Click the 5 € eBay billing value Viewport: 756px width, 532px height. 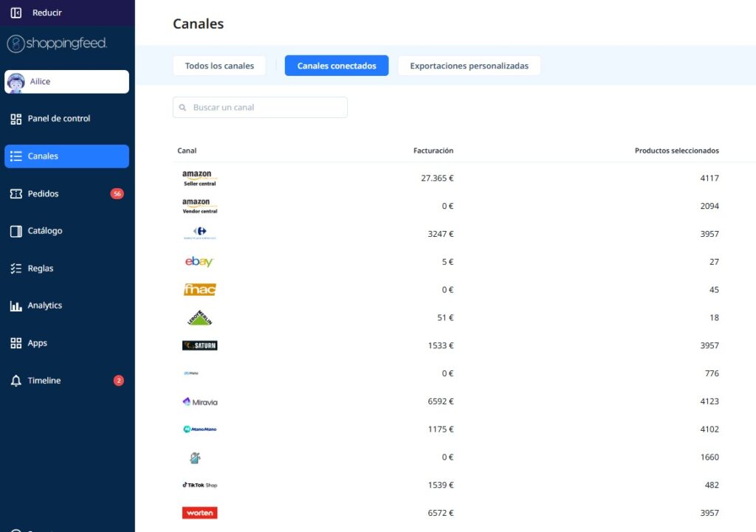pos(447,262)
